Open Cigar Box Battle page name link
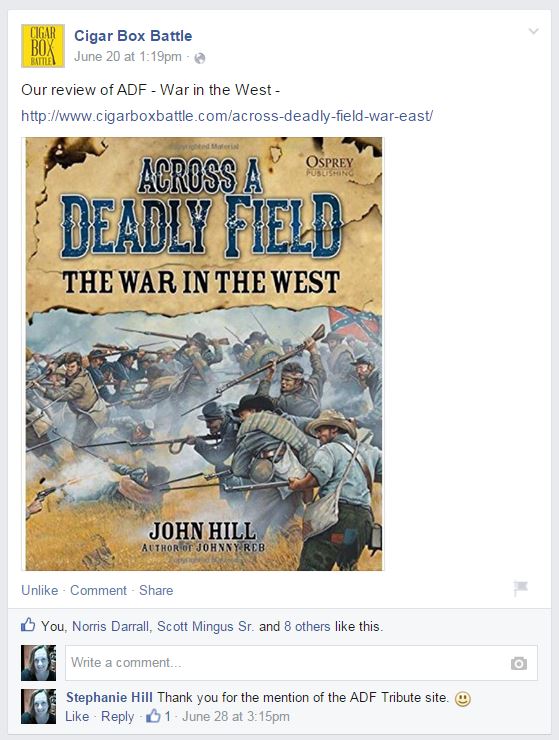 pyautogui.click(x=133, y=35)
